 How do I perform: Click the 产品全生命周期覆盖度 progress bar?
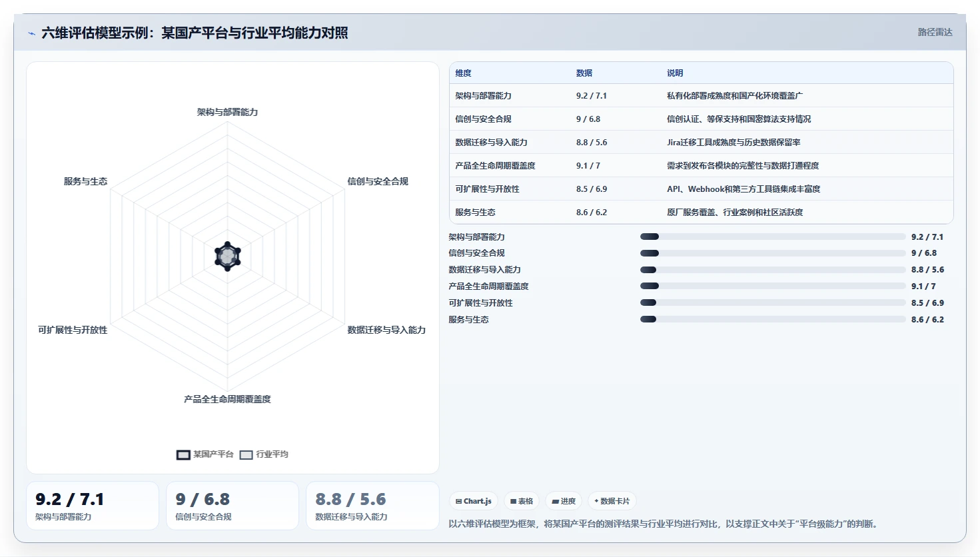[773, 286]
